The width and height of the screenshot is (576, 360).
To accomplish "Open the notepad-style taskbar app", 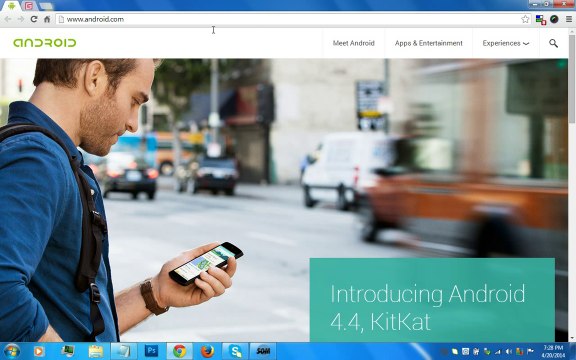I will (x=124, y=351).
